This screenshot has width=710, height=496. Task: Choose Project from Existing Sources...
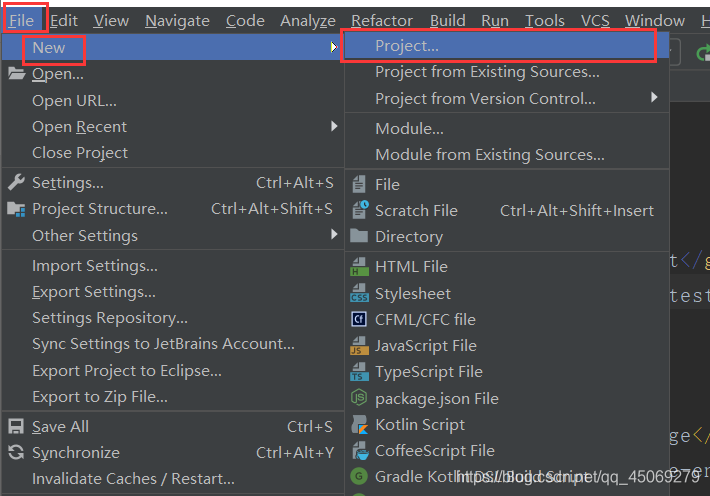[x=487, y=72]
